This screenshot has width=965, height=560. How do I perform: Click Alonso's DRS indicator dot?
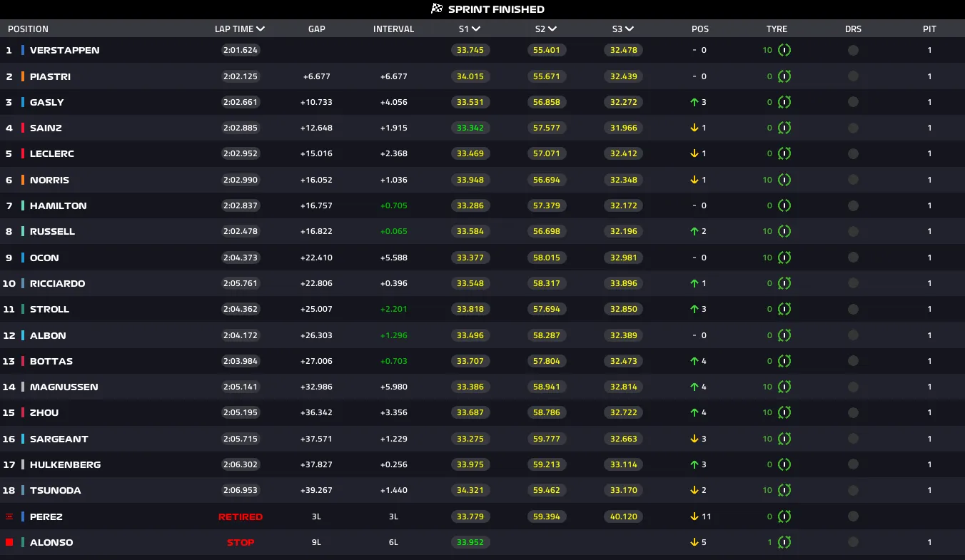tap(853, 542)
